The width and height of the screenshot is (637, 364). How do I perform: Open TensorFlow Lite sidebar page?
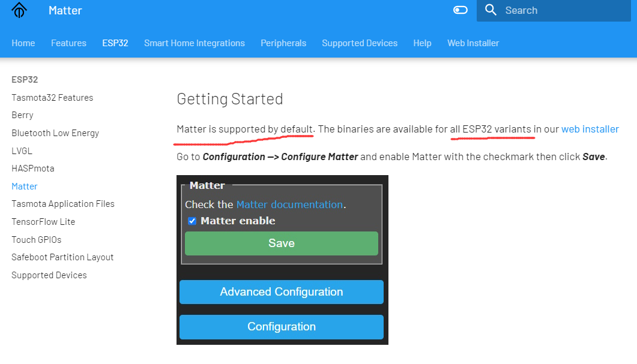point(43,222)
